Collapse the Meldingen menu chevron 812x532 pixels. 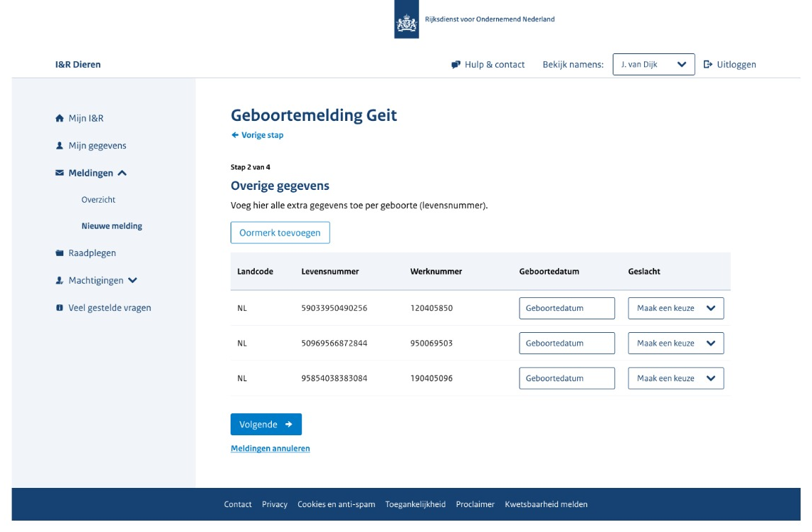[122, 173]
